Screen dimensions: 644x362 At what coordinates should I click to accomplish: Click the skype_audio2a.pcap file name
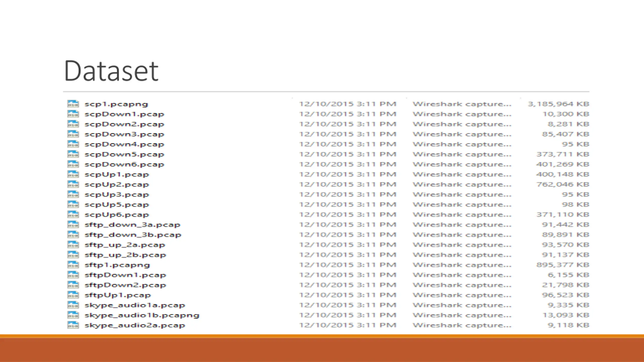click(135, 326)
